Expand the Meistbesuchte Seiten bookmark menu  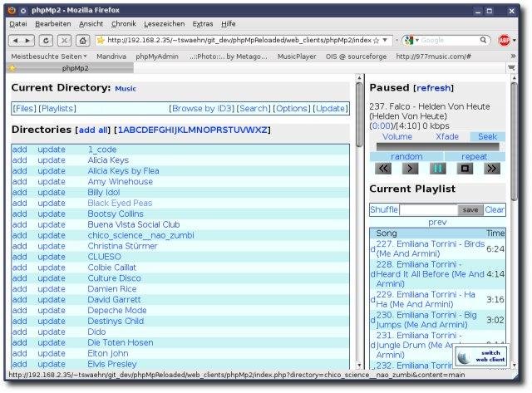pyautogui.click(x=49, y=56)
